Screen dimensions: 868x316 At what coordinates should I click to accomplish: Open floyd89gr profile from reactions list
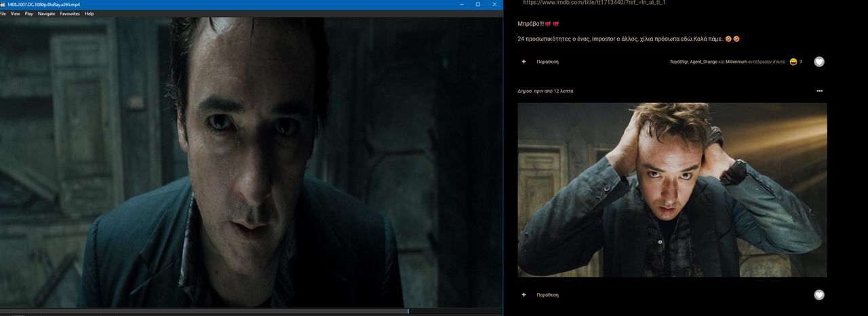[x=678, y=62]
